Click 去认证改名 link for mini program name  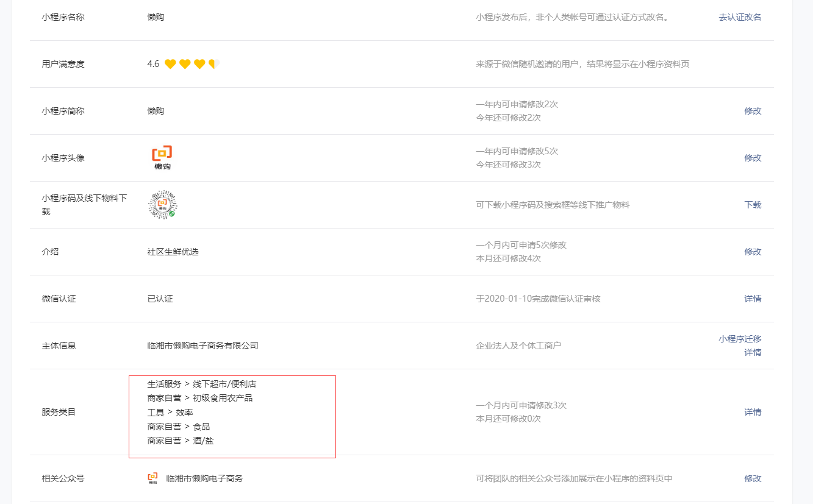coord(740,17)
